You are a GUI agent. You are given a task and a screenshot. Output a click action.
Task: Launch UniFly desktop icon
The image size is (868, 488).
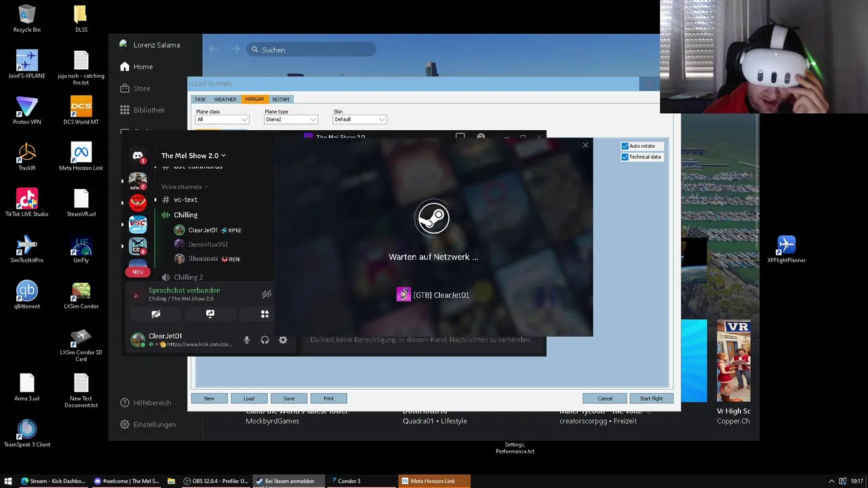81,249
